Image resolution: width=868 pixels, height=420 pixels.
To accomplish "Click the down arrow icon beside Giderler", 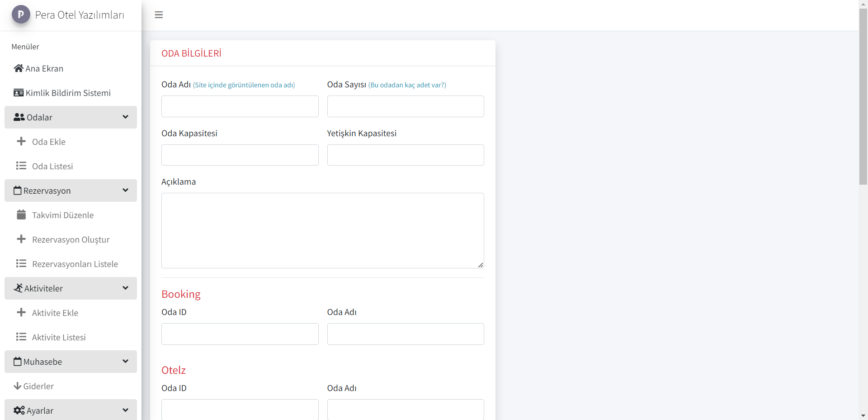I will pos(18,386).
